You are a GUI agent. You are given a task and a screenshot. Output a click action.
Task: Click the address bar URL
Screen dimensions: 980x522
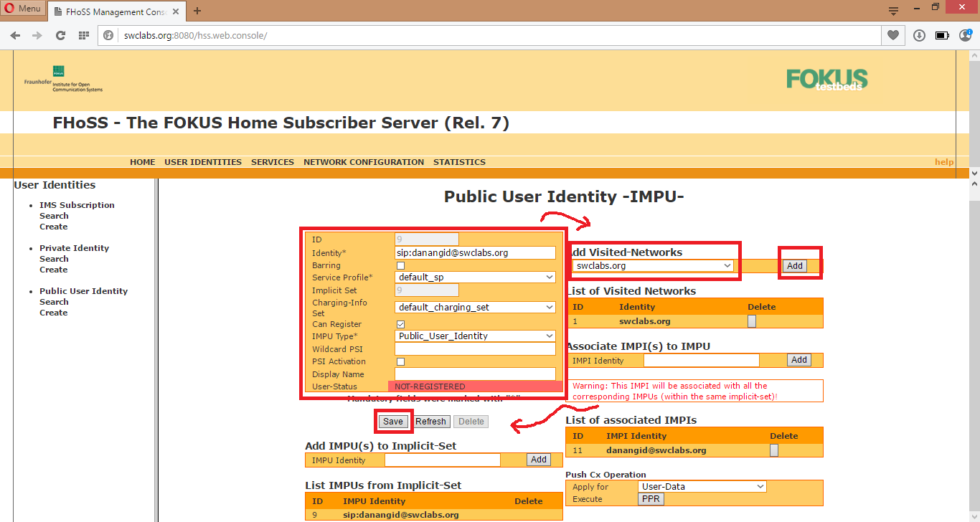tap(195, 35)
